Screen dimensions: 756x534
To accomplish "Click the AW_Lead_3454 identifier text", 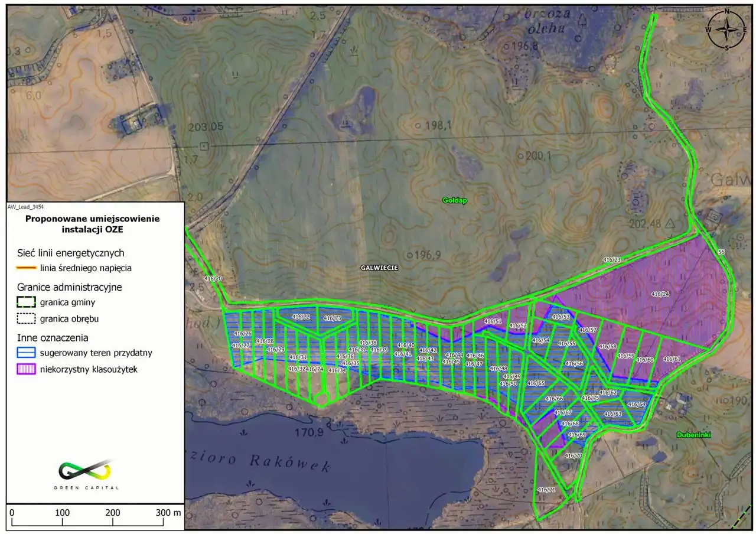I will point(26,207).
